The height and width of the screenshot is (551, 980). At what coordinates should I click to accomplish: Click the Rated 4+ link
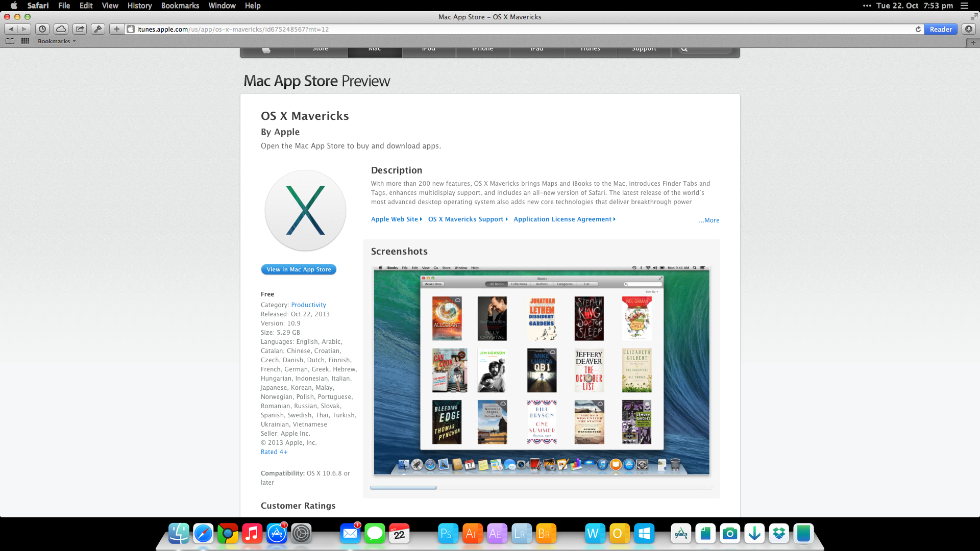[274, 452]
